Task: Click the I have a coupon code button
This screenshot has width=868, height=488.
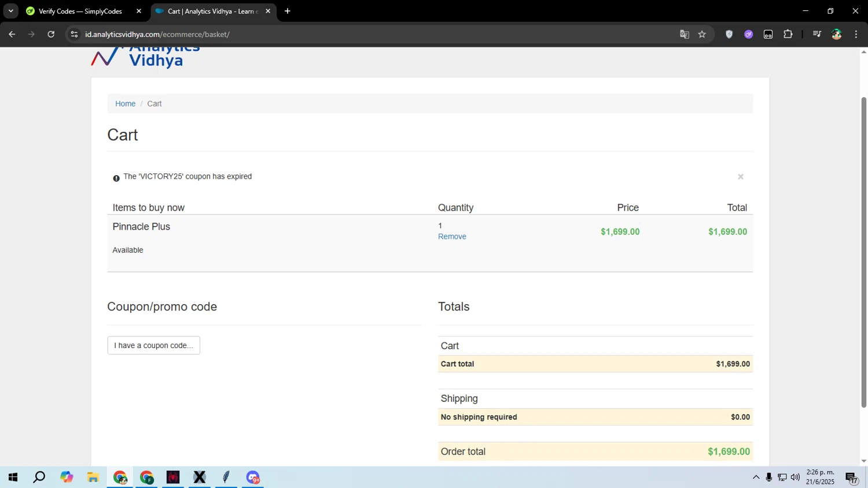Action: click(x=153, y=345)
